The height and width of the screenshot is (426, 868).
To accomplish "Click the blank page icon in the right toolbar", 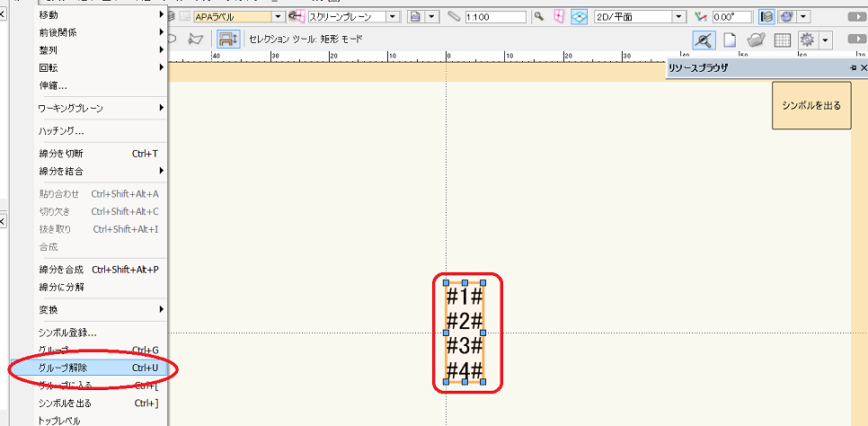I will click(x=731, y=40).
